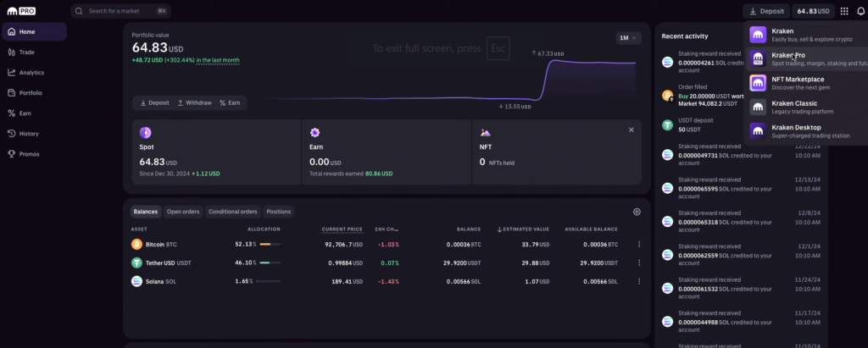Open Promos in the sidebar
The width and height of the screenshot is (868, 348).
coord(34,154)
